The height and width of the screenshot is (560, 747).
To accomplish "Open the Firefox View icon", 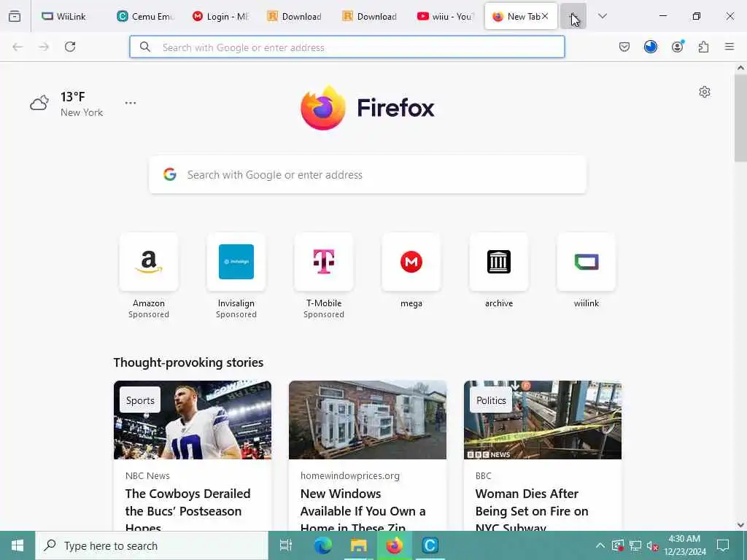I will point(15,16).
